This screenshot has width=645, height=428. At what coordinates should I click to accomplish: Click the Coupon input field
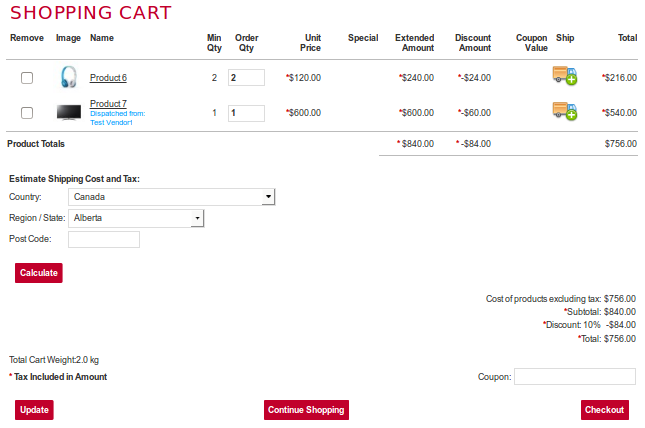point(575,377)
